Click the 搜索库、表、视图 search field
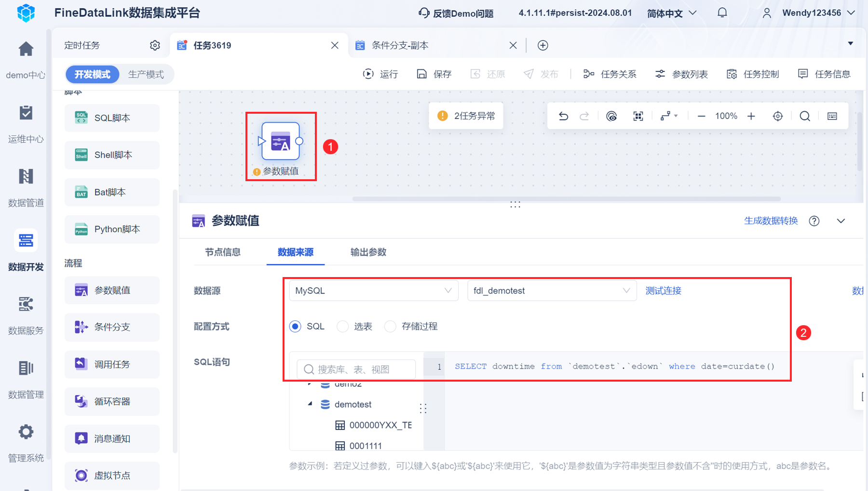The height and width of the screenshot is (491, 868). (356, 370)
